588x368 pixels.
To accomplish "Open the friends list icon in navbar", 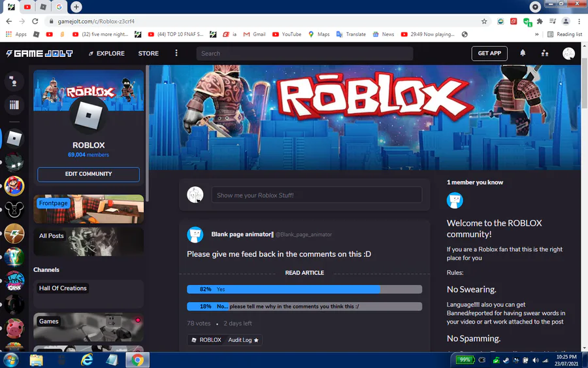I will (x=544, y=53).
